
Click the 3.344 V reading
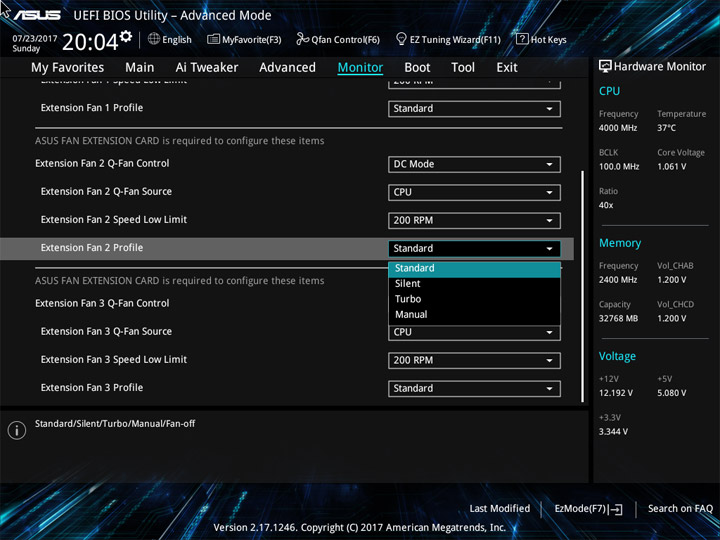[613, 432]
